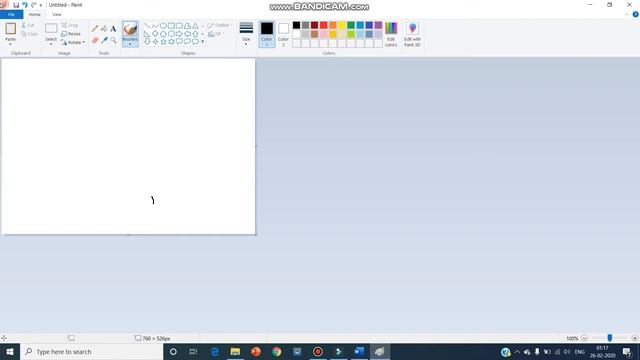Choose the Pentagon shape
Viewport: 640px width, 360px height.
coord(163,34)
